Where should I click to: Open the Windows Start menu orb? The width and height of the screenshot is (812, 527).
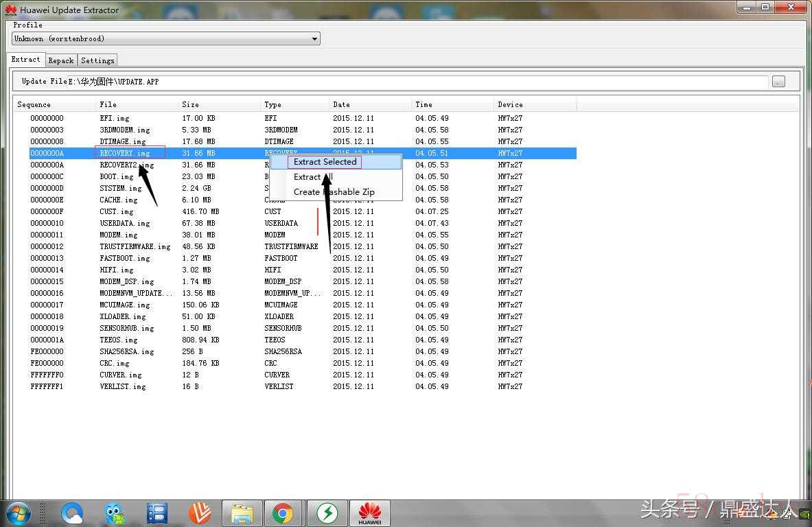point(18,513)
